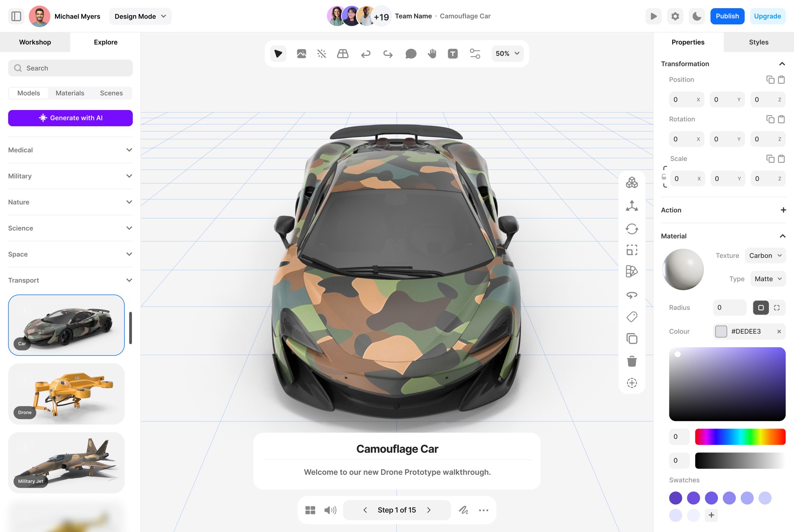Select the pointer arrow tool
The height and width of the screenshot is (532, 794).
click(x=278, y=53)
